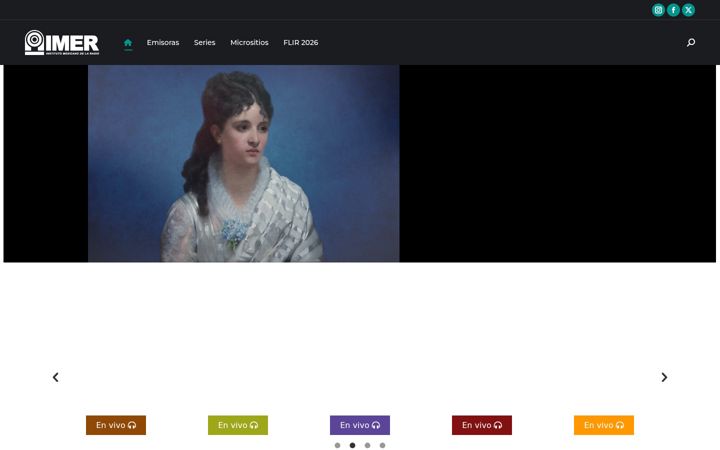Select the second carousel pagination dot
Viewport: 720px width, 450px height.
352,445
